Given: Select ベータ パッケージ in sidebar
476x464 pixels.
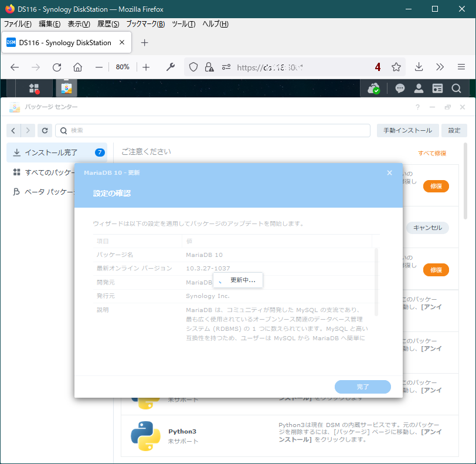Looking at the screenshot, I should pos(43,192).
